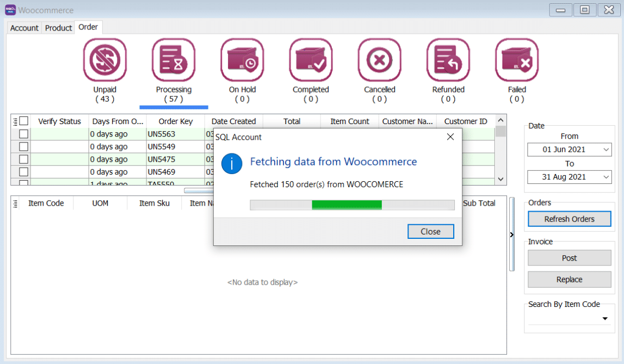
Task: Open the From date dropdown
Action: click(606, 150)
